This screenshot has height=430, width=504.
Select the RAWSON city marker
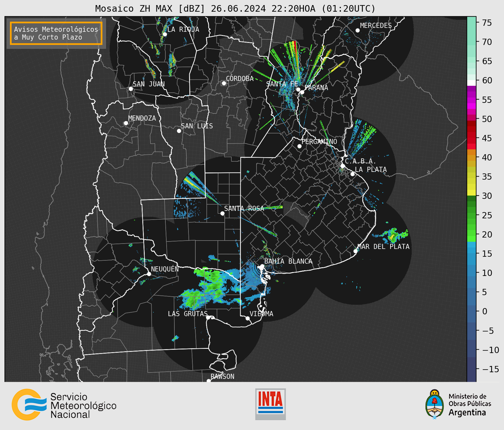coord(209,381)
